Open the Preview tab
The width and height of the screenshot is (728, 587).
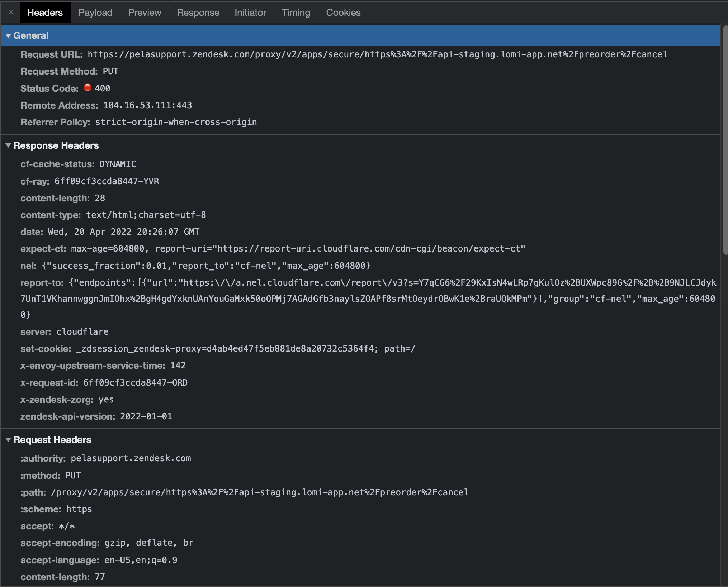pos(145,13)
